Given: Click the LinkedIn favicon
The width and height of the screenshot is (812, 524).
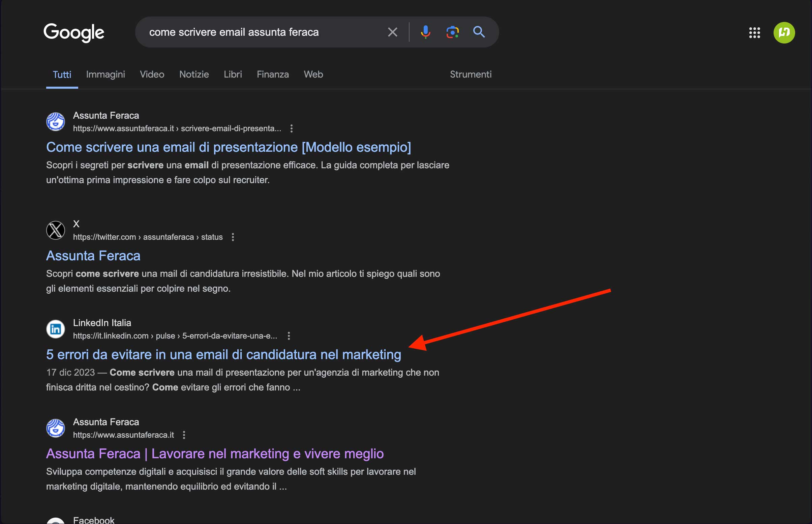Looking at the screenshot, I should point(55,329).
